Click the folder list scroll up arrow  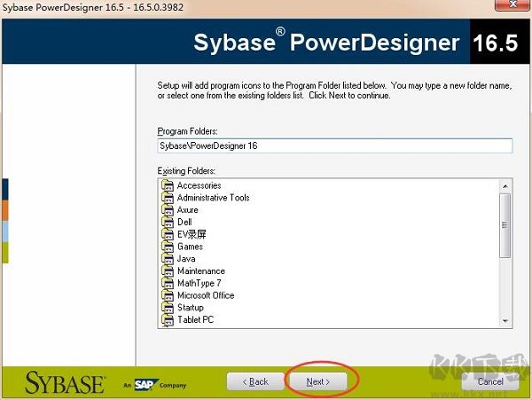click(x=505, y=186)
